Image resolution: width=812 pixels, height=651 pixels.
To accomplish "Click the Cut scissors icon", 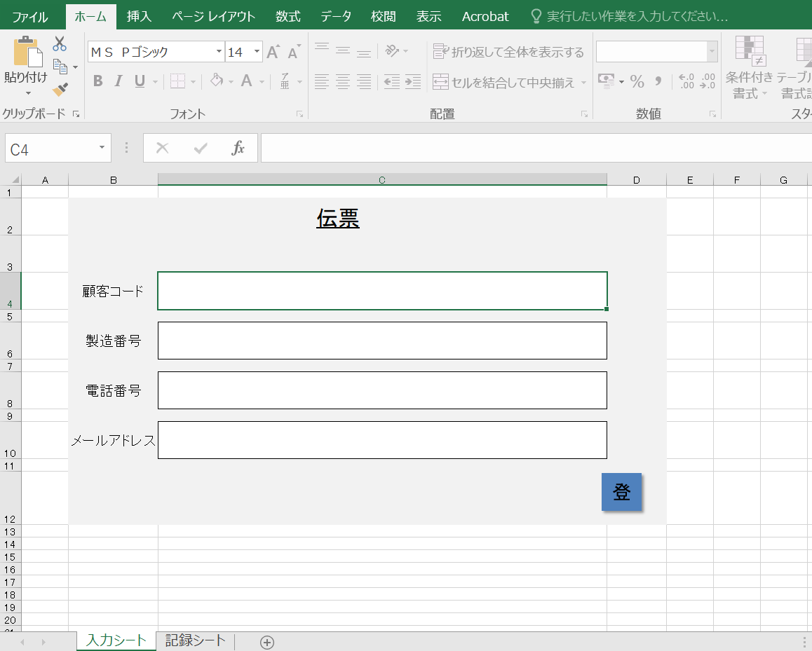I will click(60, 43).
